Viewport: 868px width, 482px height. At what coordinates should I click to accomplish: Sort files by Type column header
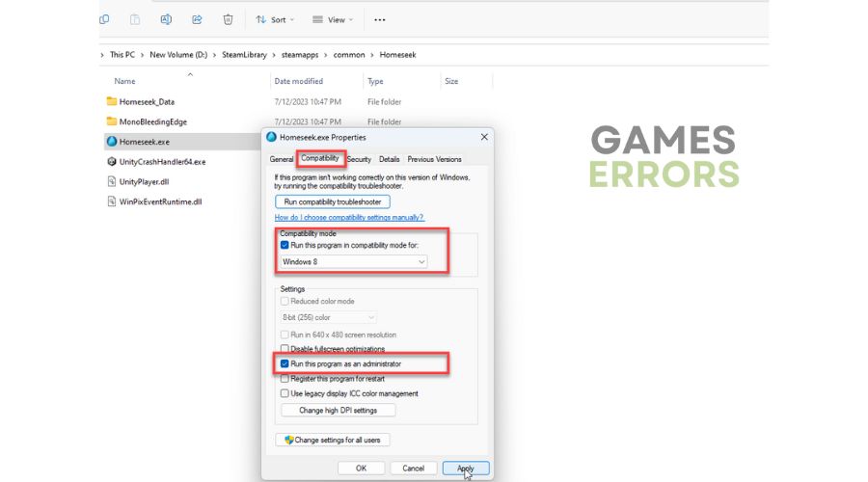tap(375, 81)
